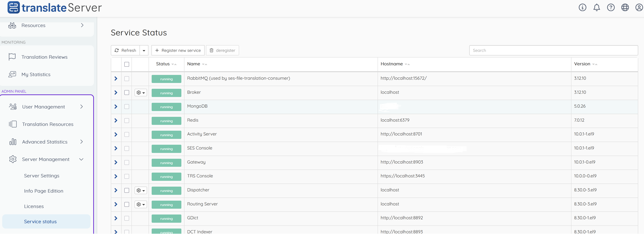Click Register new service button
The width and height of the screenshot is (644, 234).
178,50
